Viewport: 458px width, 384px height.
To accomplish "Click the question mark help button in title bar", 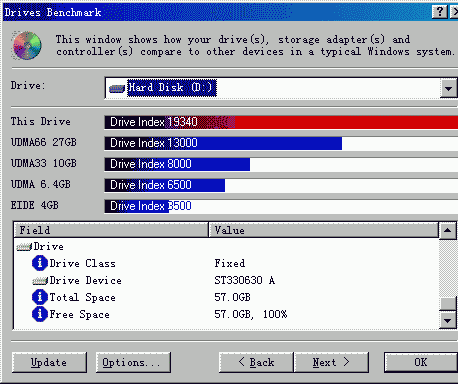I will click(x=439, y=12).
